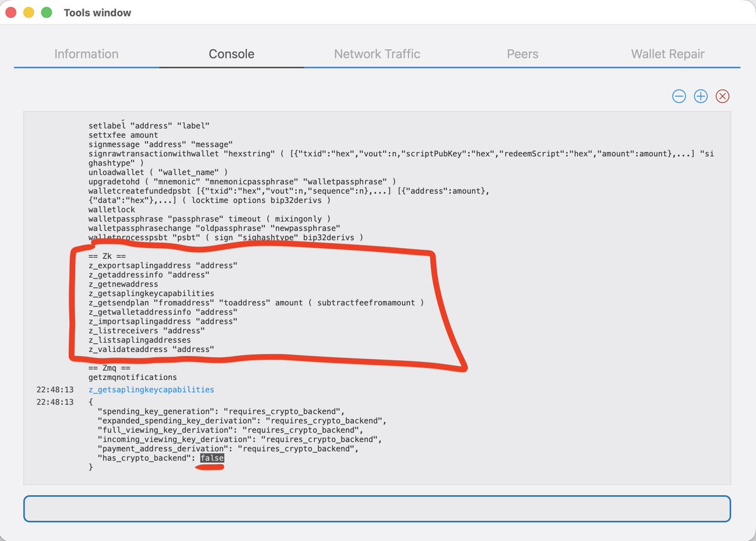Click the z_exportsaplingaddress "address" line
The height and width of the screenshot is (541, 756).
(x=163, y=266)
